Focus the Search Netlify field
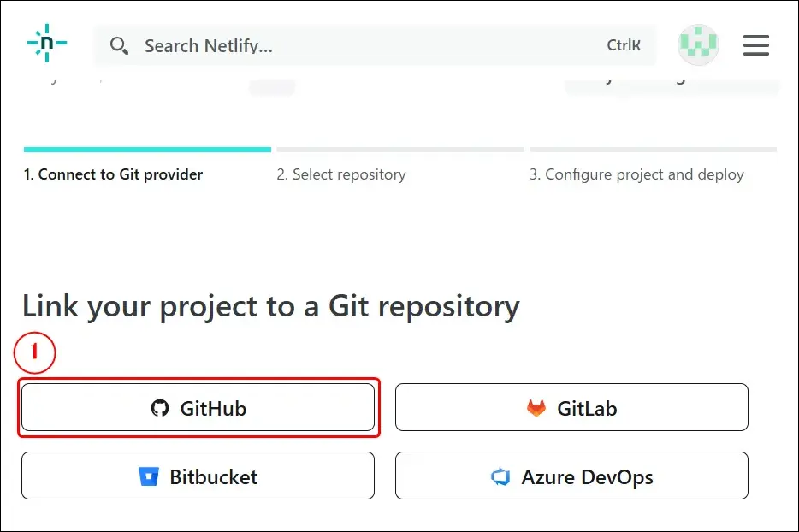 coord(359,46)
